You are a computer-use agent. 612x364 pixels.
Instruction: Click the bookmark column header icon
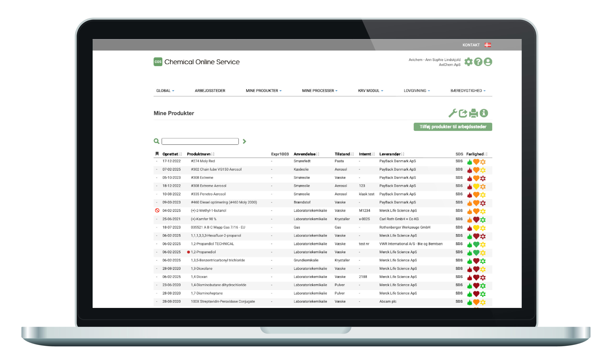pyautogui.click(x=157, y=154)
